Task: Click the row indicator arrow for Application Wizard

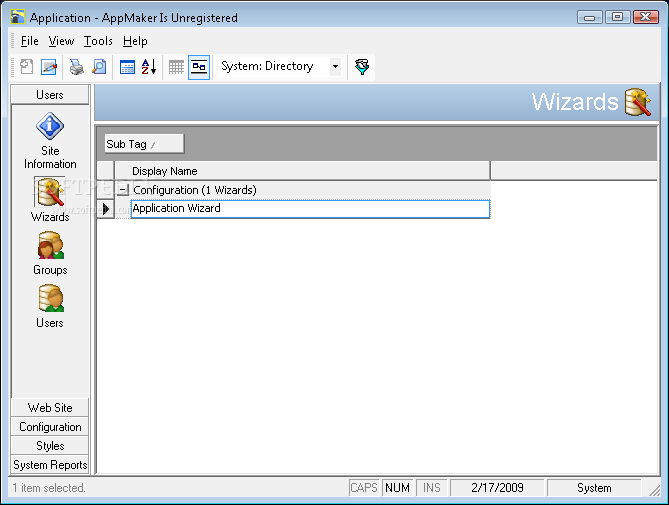Action: point(105,209)
